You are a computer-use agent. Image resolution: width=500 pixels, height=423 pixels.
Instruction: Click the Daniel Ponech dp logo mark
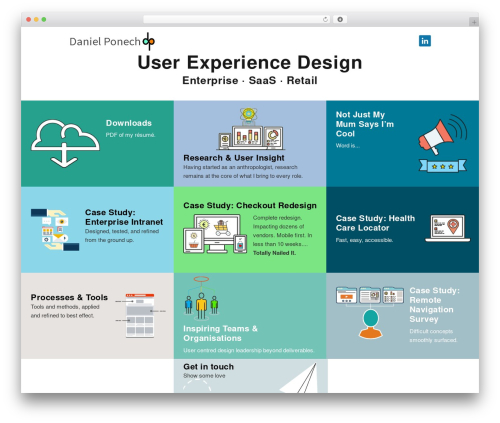click(149, 41)
